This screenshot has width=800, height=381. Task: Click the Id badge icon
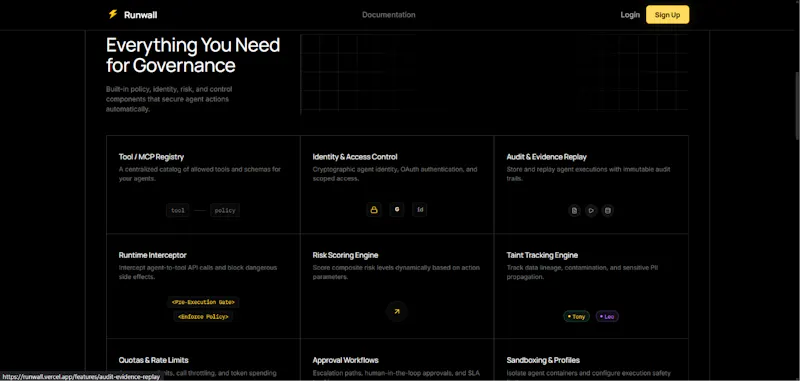[x=420, y=210]
